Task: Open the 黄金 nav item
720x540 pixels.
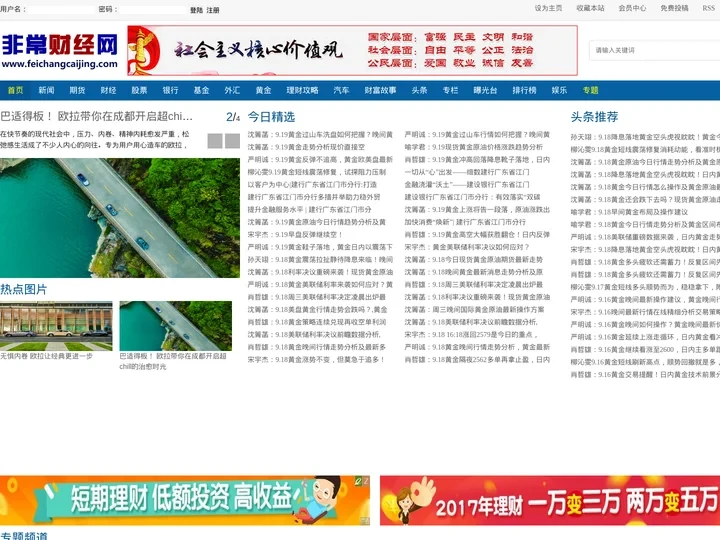Action: pyautogui.click(x=263, y=90)
